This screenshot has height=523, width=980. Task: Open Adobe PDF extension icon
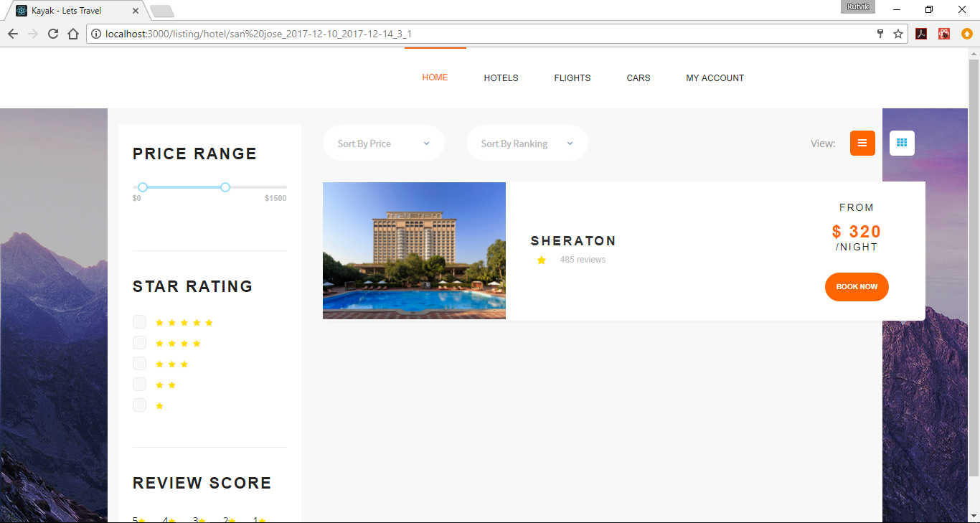(x=921, y=34)
